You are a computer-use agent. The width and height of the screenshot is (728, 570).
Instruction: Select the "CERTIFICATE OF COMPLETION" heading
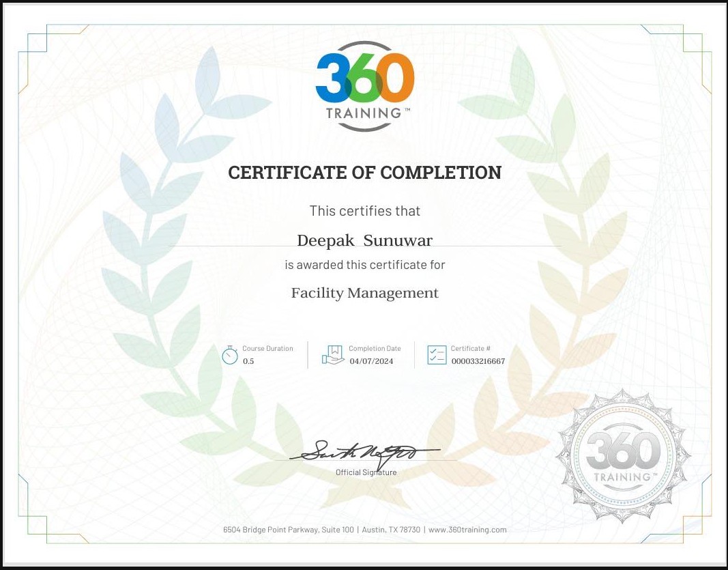364,172
